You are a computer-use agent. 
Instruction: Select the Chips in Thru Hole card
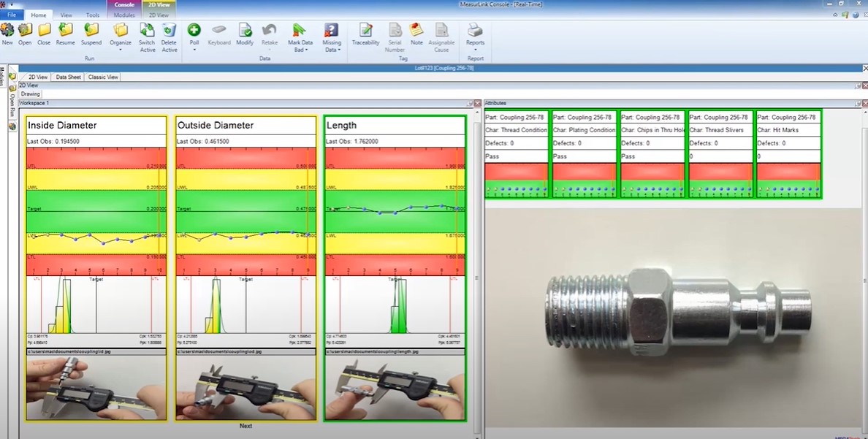pyautogui.click(x=652, y=154)
